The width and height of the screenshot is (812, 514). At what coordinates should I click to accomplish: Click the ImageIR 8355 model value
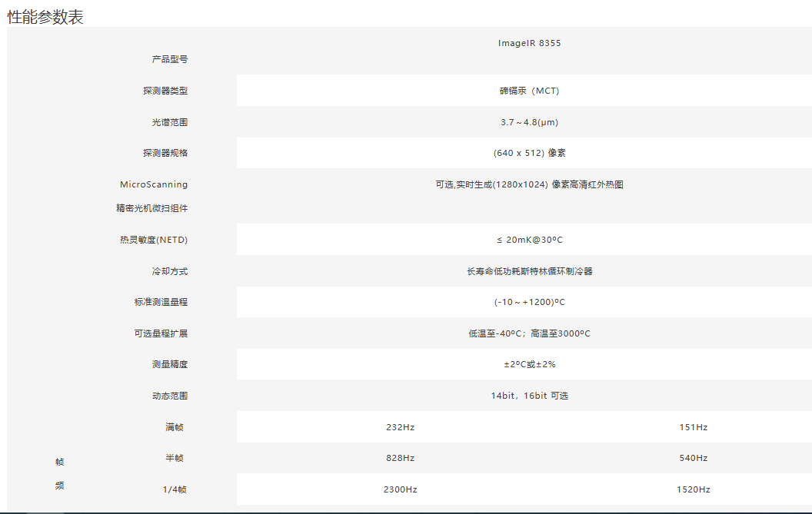click(529, 43)
